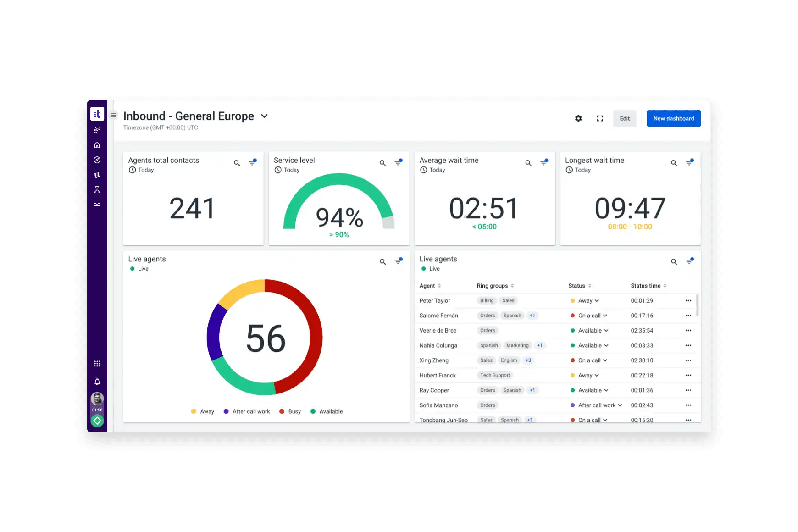Create a New dashboard
Screen dimensions: 798x532
click(673, 118)
